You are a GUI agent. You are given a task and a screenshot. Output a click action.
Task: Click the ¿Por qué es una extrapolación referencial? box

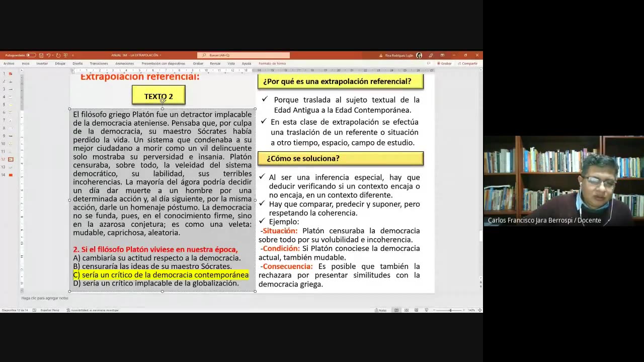click(341, 81)
